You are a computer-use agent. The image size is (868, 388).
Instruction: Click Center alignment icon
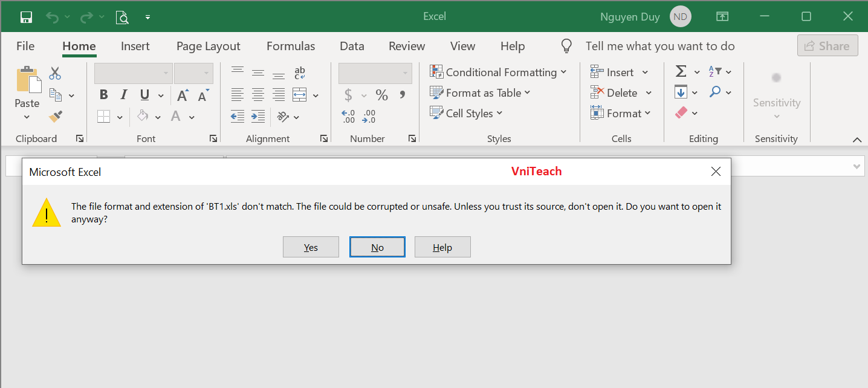(x=258, y=94)
